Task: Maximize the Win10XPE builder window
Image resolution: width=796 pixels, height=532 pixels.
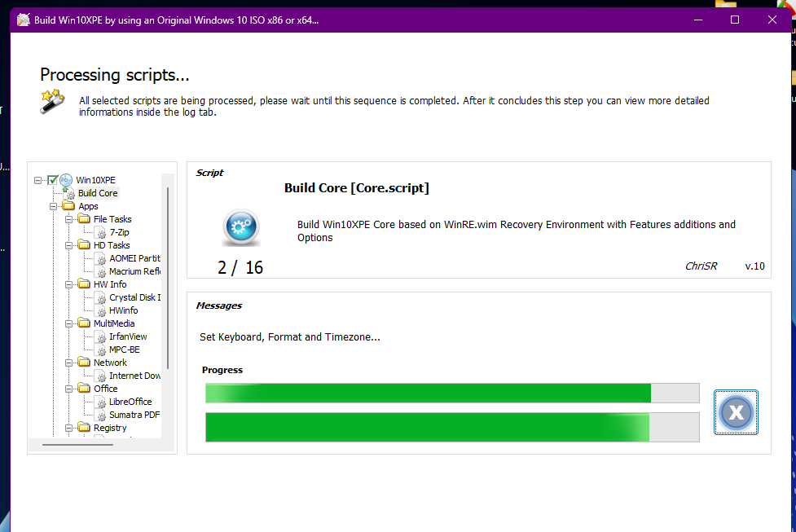Action: (x=735, y=20)
